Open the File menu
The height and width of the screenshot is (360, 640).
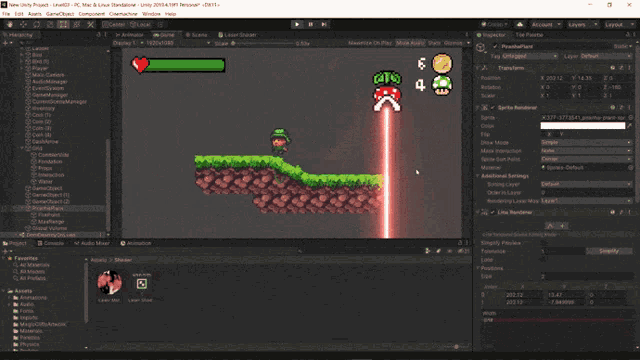(6, 14)
